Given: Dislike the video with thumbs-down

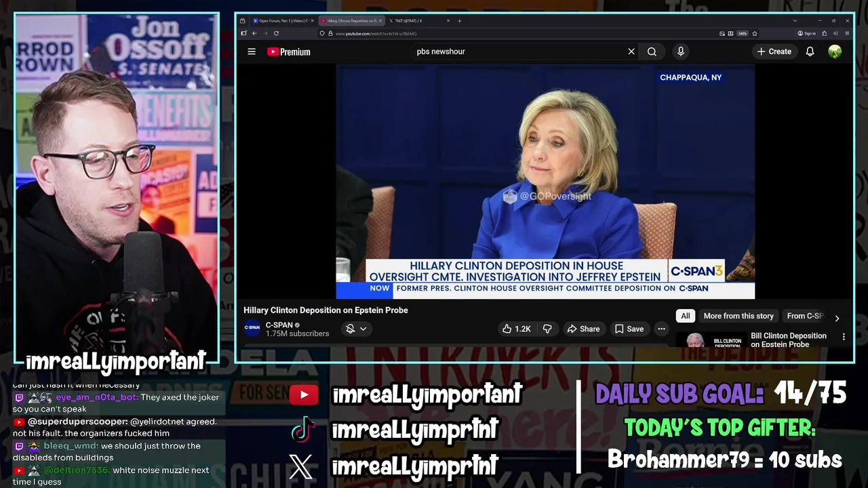Looking at the screenshot, I should 547,329.
